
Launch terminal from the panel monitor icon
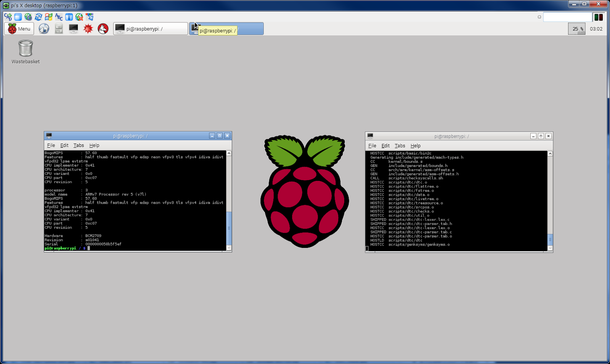[x=73, y=29]
